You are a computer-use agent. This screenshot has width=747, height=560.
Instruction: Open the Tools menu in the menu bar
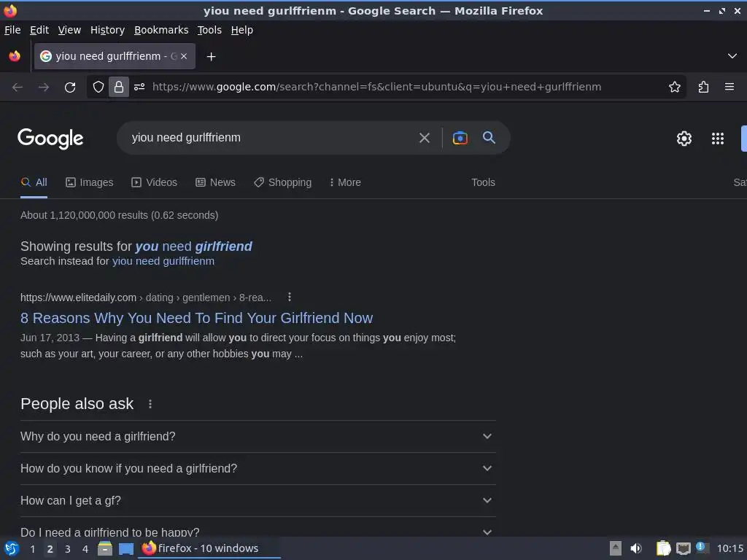209,30
